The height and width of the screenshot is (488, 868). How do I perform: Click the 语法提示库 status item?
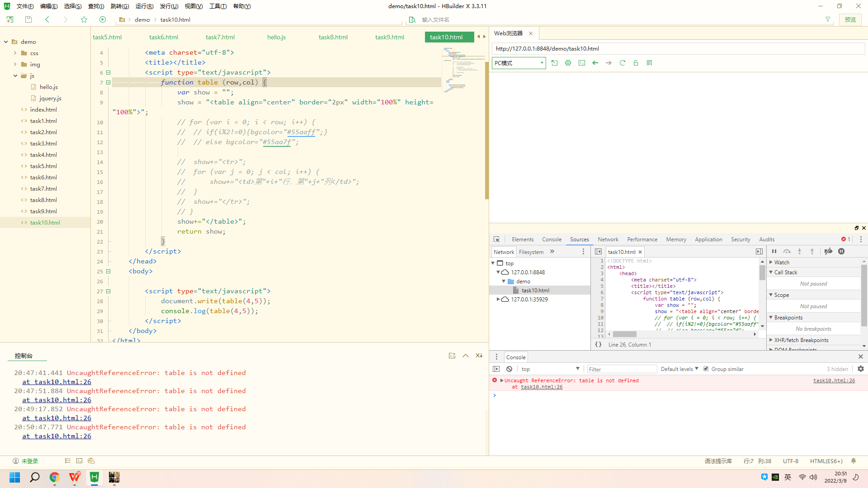click(718, 461)
